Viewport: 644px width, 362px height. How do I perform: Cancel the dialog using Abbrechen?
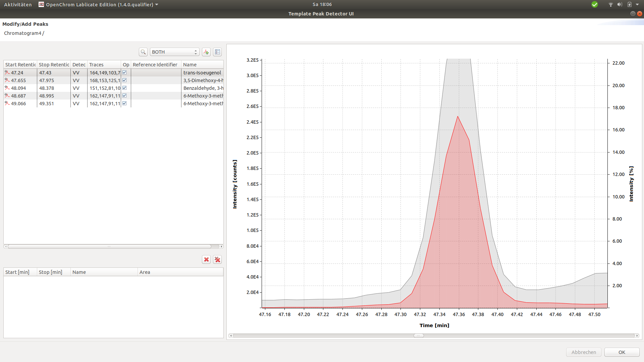tap(584, 352)
